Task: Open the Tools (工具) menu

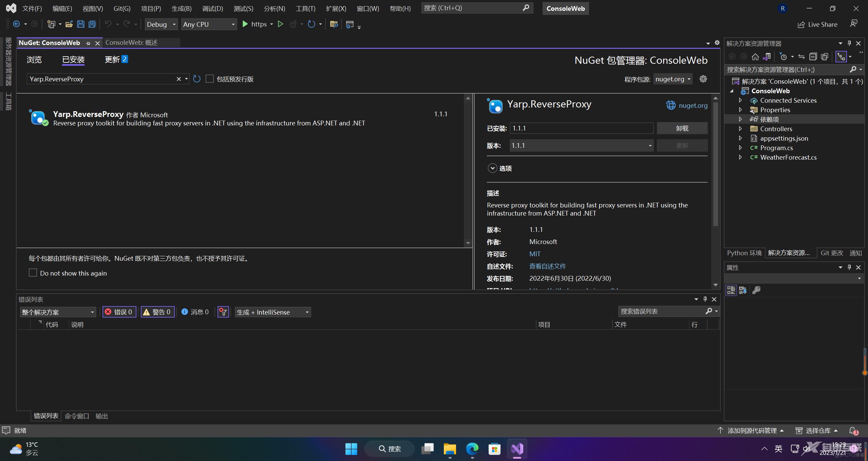Action: click(x=305, y=8)
